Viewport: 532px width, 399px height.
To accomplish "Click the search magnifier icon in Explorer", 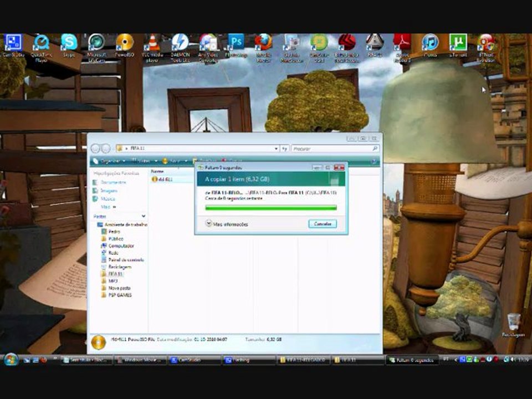I will (375, 149).
